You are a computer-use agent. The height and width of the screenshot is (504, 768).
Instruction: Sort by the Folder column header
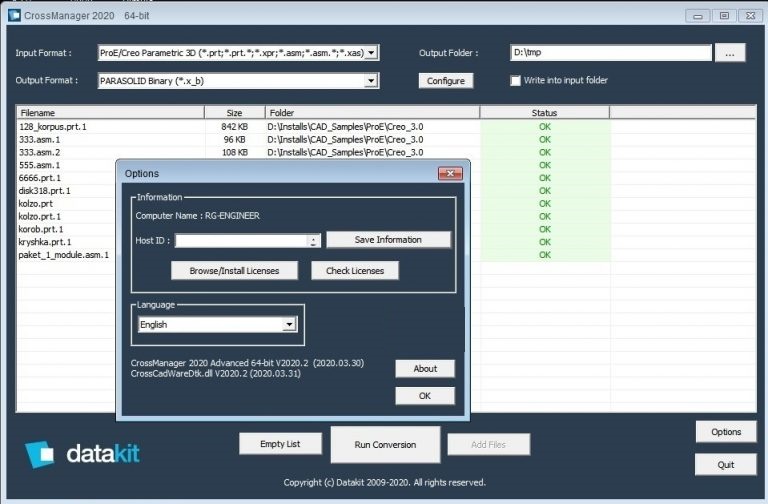[x=372, y=113]
